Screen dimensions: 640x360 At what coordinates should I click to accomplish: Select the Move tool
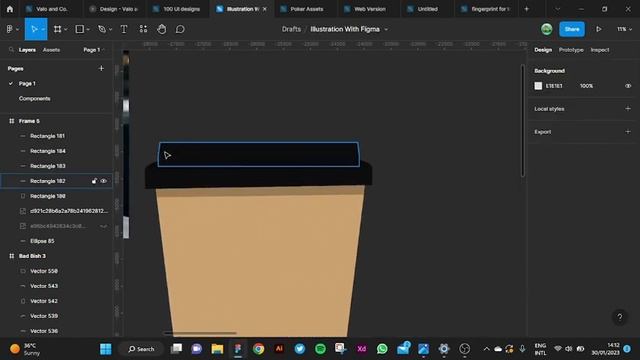pos(34,29)
